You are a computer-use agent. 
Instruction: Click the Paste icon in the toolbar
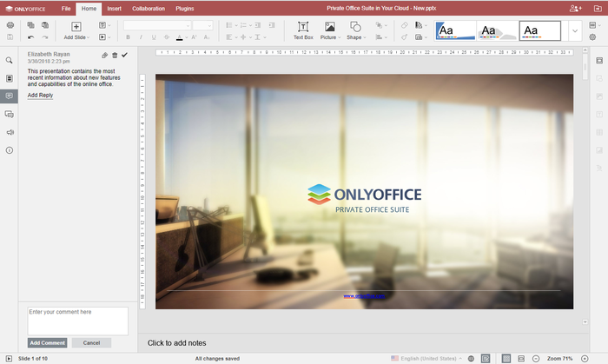click(45, 25)
